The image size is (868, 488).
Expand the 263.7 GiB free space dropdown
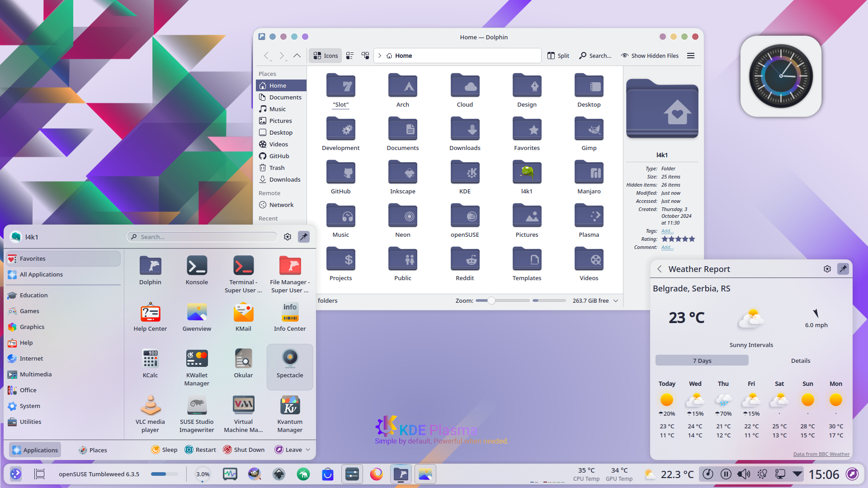616,300
